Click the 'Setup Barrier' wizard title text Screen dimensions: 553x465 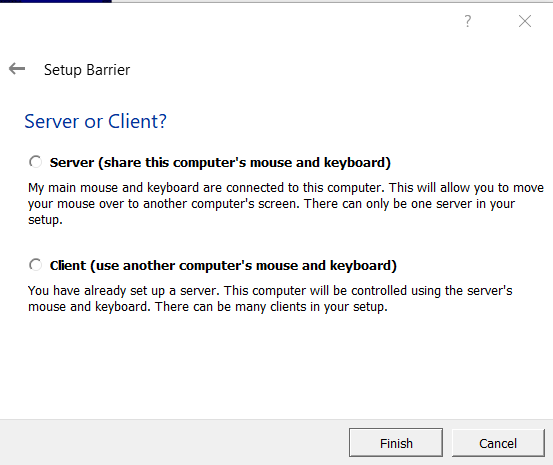[x=87, y=70]
